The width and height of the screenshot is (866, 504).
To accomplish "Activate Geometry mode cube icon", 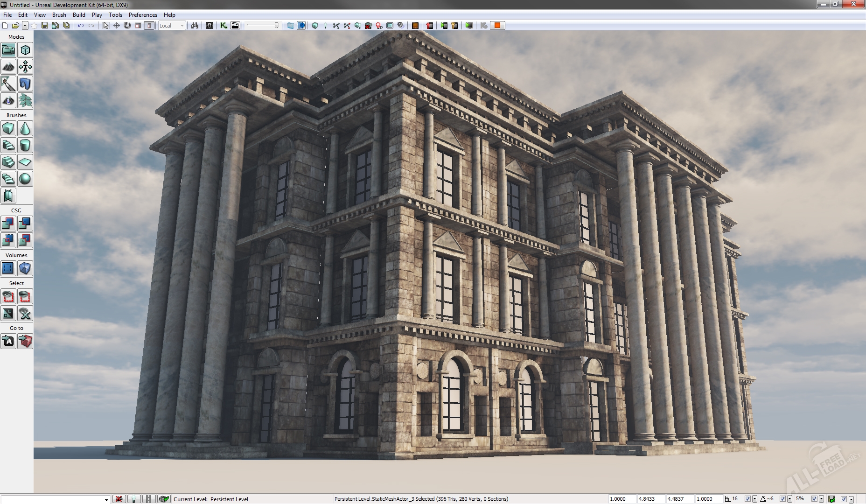I will tap(25, 50).
